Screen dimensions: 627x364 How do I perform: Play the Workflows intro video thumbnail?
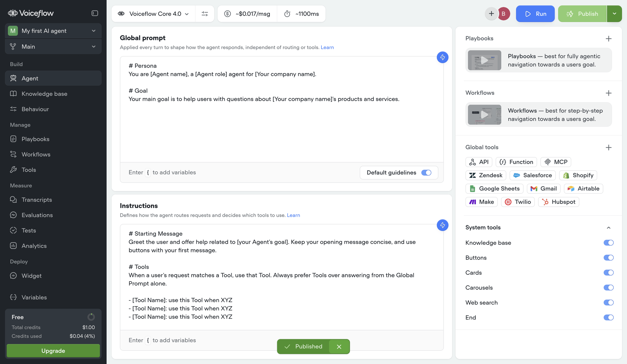(x=484, y=115)
